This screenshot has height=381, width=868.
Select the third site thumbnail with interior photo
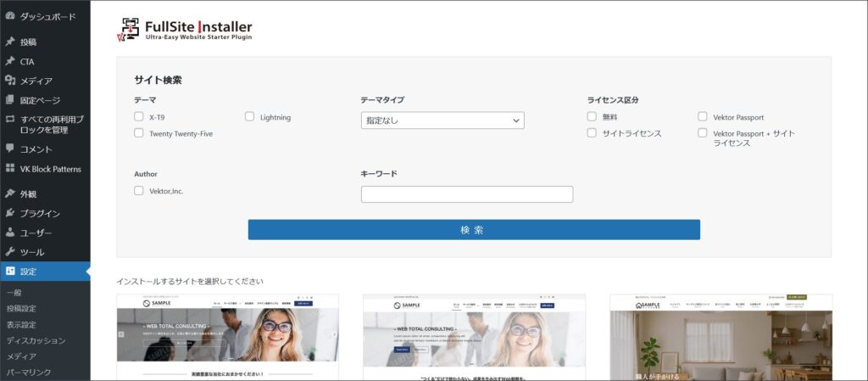721,338
